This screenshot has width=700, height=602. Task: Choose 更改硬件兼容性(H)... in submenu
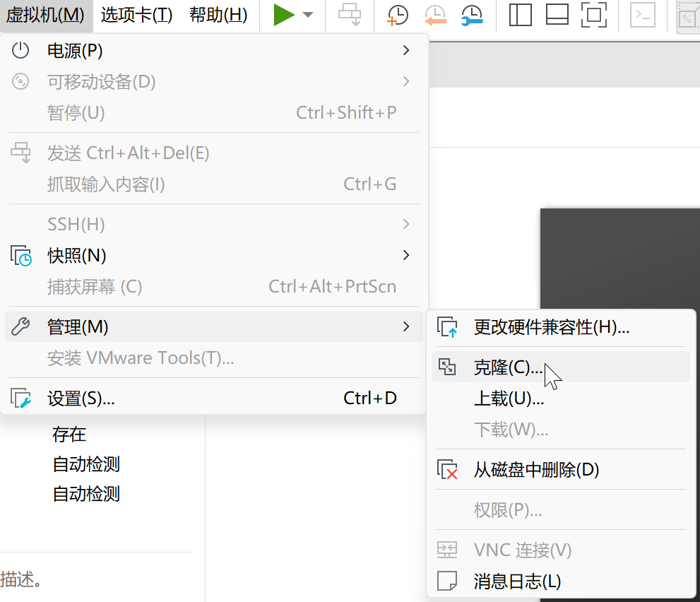[561, 327]
